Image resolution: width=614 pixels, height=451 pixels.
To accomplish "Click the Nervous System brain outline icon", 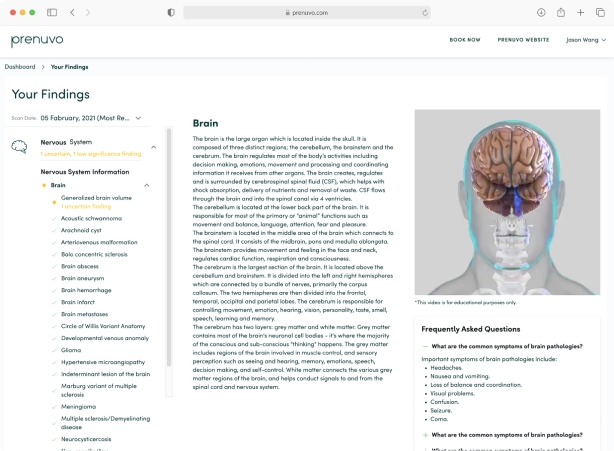I will click(19, 147).
